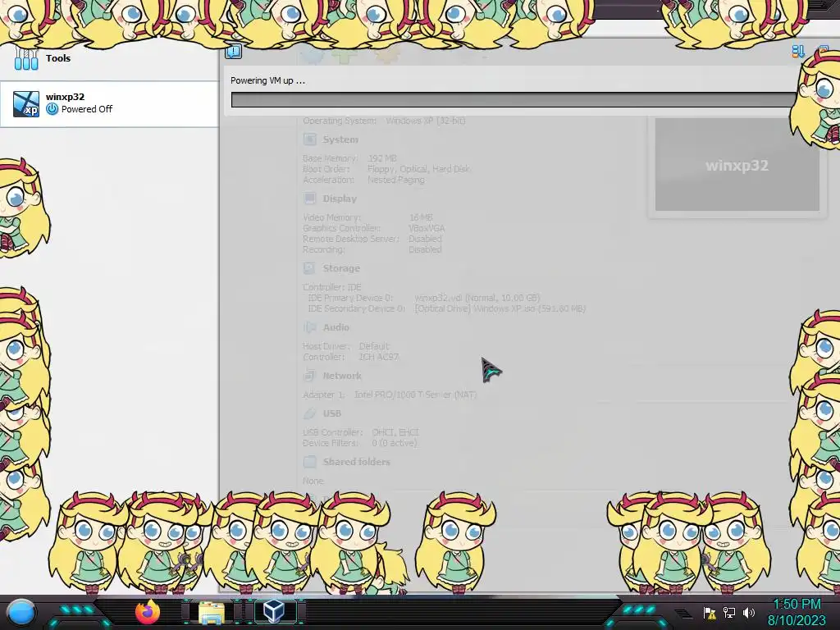Open File Explorer from the taskbar
The image size is (840, 630).
212,613
